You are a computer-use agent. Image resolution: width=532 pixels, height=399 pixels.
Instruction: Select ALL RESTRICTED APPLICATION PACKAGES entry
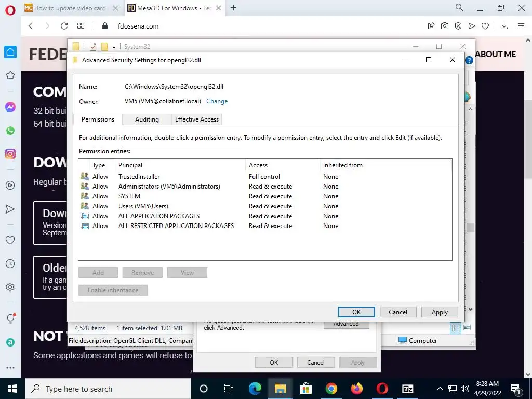(264, 225)
